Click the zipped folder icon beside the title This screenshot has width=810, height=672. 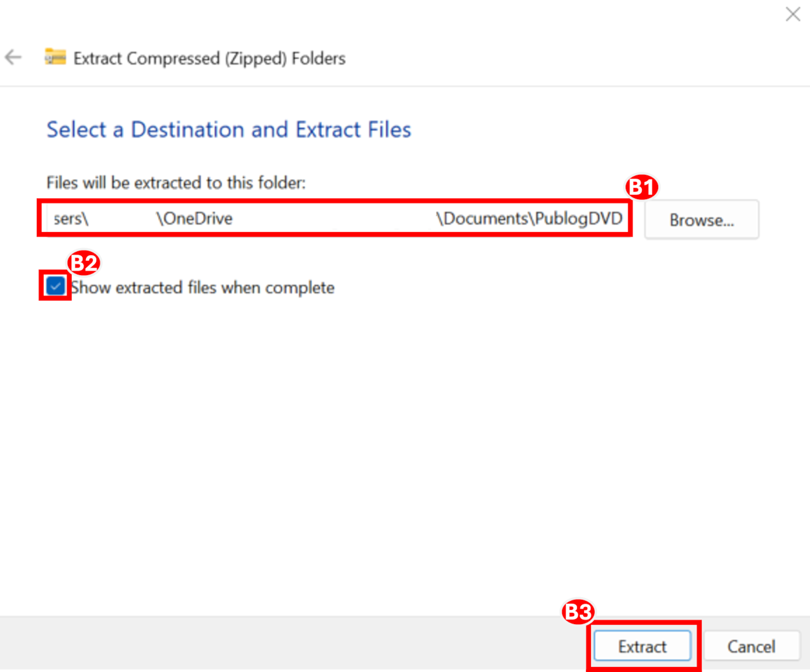(55, 57)
